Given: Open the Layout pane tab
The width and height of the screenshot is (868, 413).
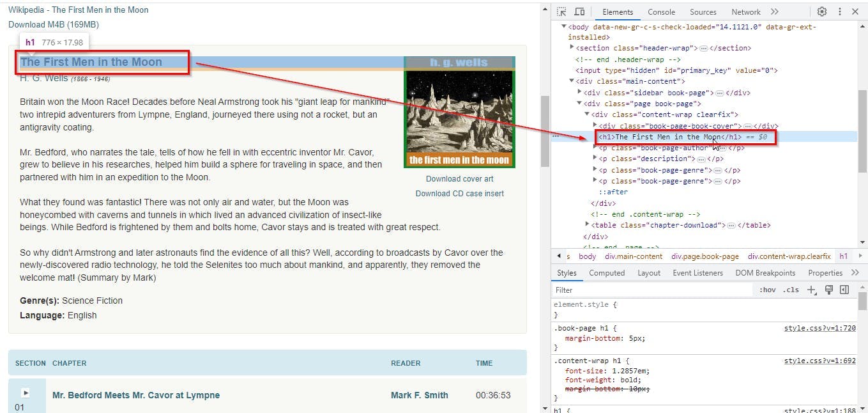Looking at the screenshot, I should (649, 273).
